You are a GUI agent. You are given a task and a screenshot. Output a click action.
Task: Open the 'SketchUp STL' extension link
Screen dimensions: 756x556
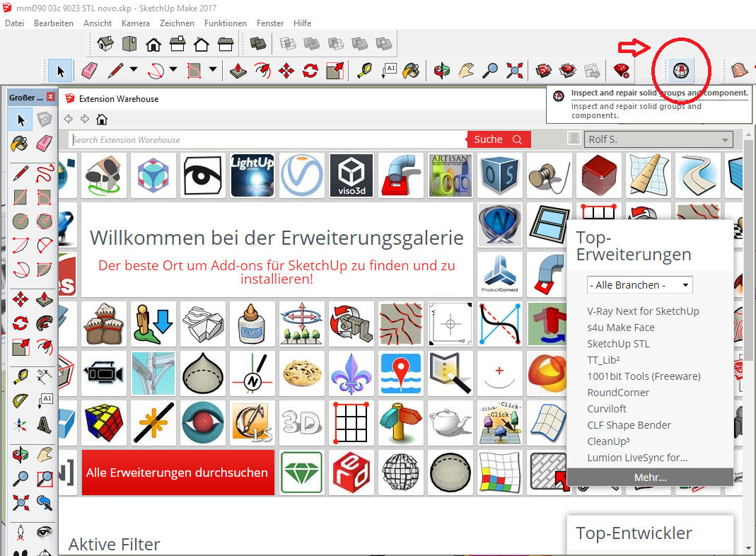tap(617, 344)
